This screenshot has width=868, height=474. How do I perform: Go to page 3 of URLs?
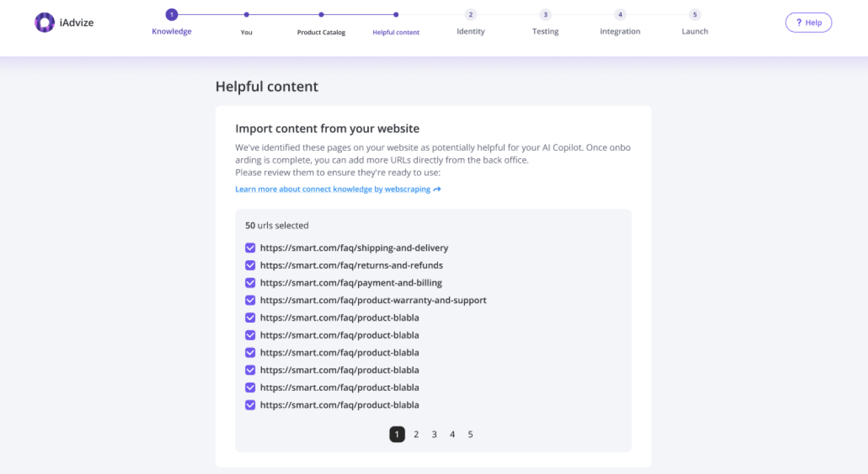pos(435,434)
